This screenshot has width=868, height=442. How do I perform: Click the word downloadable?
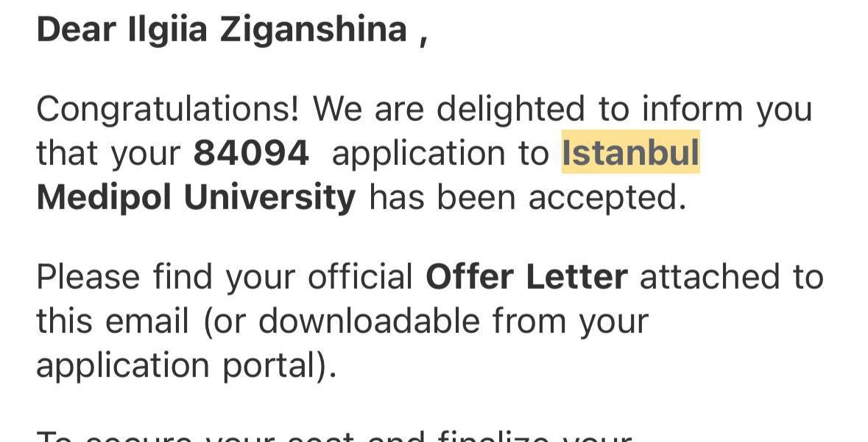[369, 321]
